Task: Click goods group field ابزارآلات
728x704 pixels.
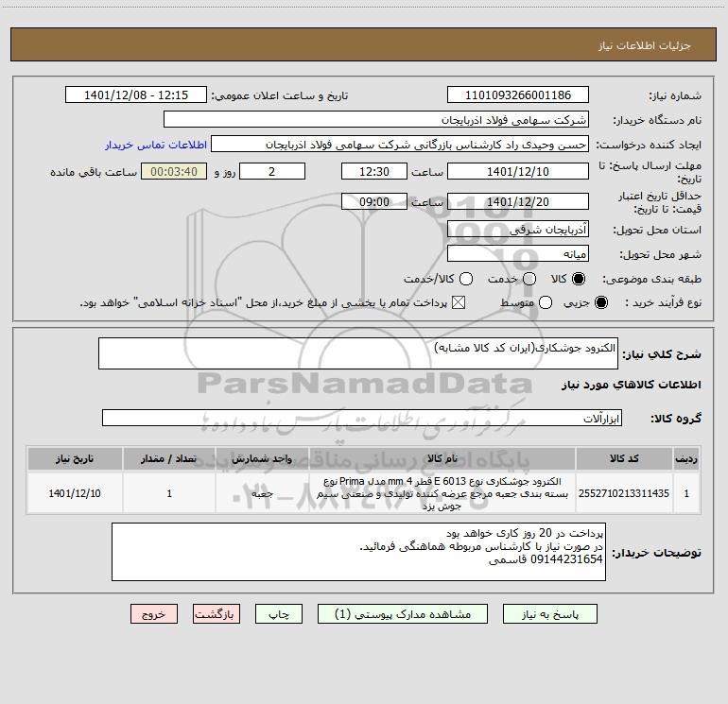Action: (x=362, y=418)
